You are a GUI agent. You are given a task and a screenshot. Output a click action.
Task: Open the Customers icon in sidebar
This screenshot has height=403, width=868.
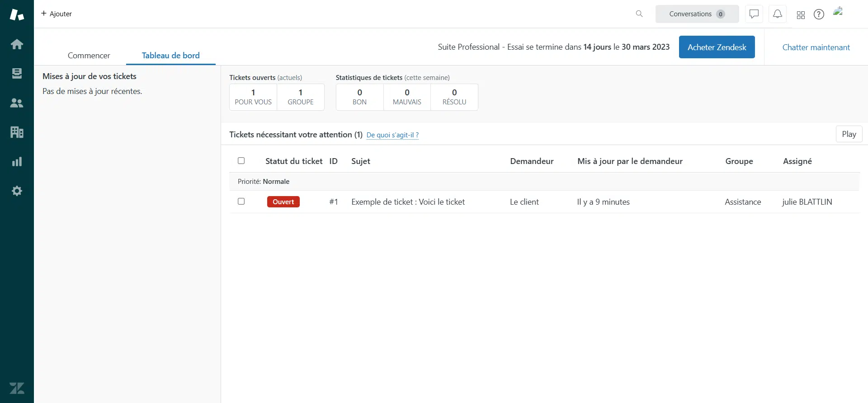(x=17, y=103)
